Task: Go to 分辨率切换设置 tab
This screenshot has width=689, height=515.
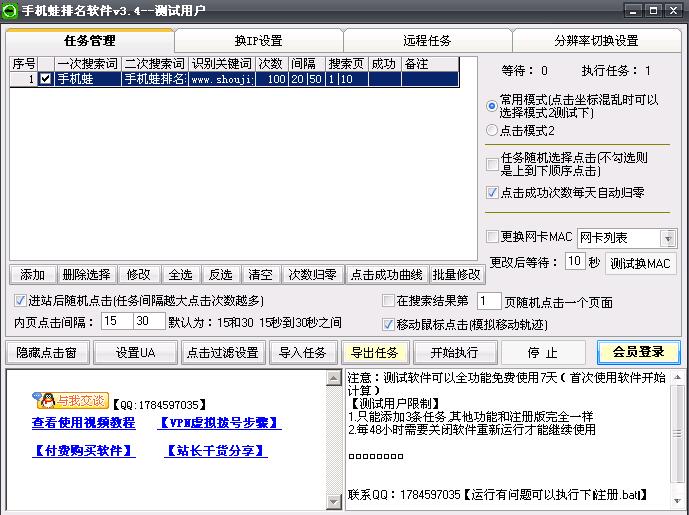Action: (x=596, y=41)
